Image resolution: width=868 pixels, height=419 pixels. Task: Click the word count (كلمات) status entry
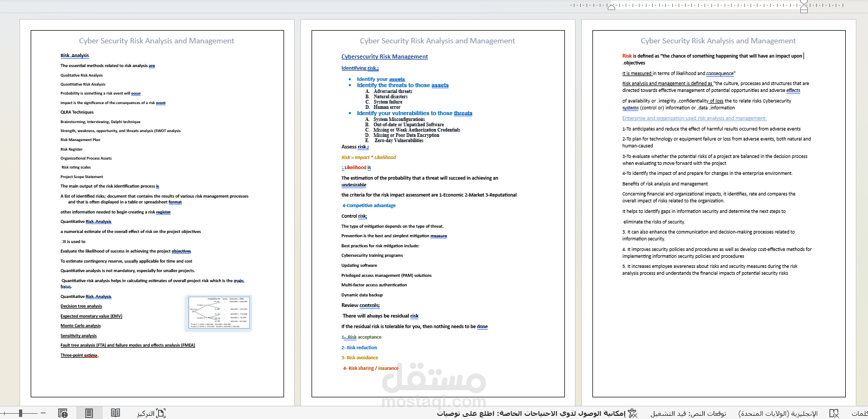860,413
